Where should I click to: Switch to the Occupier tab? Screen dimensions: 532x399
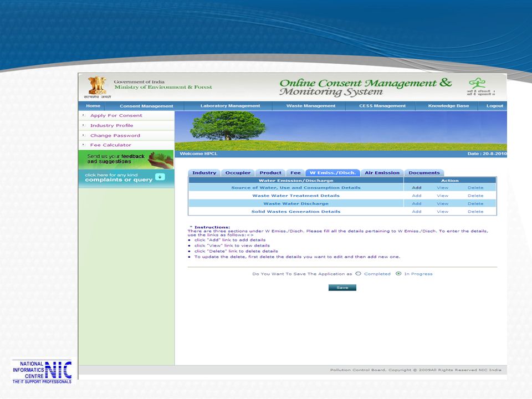click(x=238, y=173)
